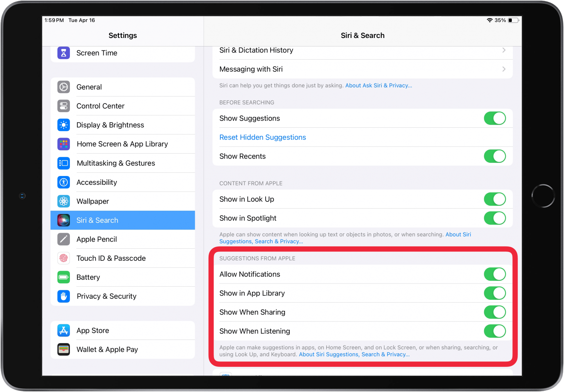
Task: Tap the Display & Brightness sun icon
Action: coord(63,125)
